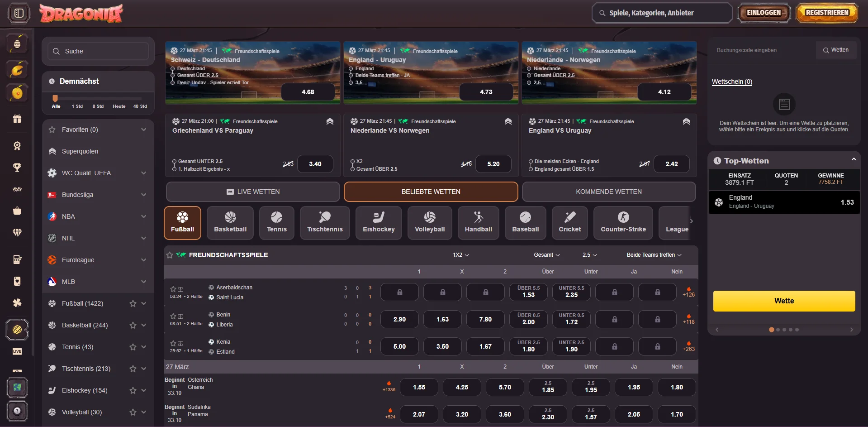Switch to the LIVE WETTEN tab
Viewport: 868px width, 427px height.
252,192
